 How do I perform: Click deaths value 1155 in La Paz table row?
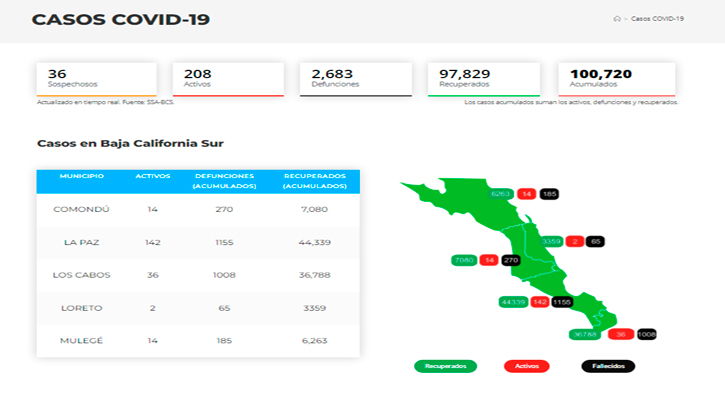pyautogui.click(x=224, y=242)
